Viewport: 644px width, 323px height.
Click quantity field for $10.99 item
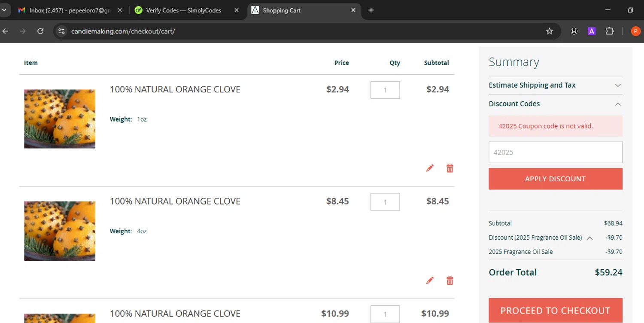[x=385, y=314]
